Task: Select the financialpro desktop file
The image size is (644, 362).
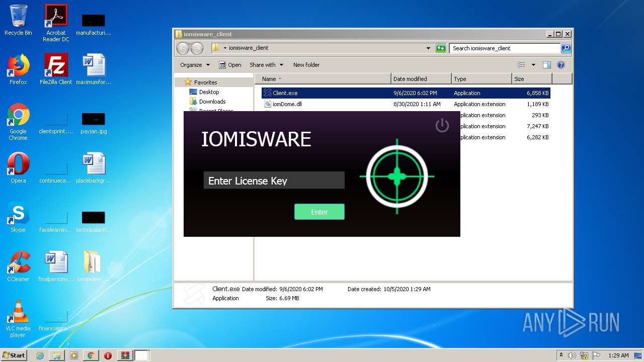Action: pos(56,321)
